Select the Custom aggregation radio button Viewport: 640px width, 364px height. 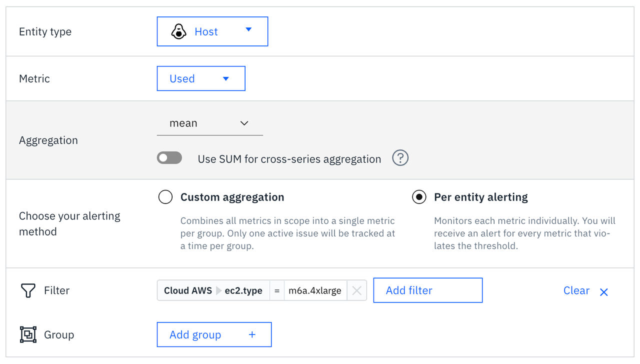(x=165, y=197)
